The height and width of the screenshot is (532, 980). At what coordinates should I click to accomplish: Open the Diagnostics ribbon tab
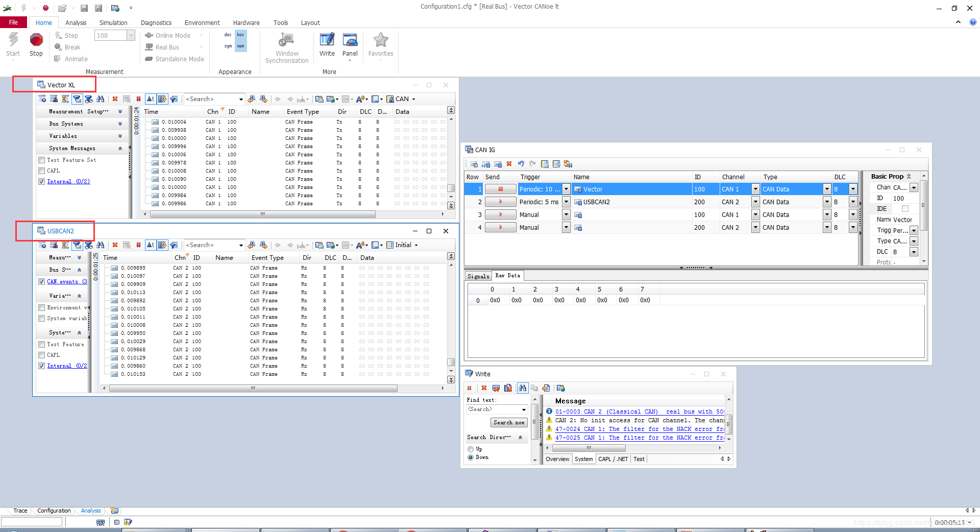(x=156, y=23)
